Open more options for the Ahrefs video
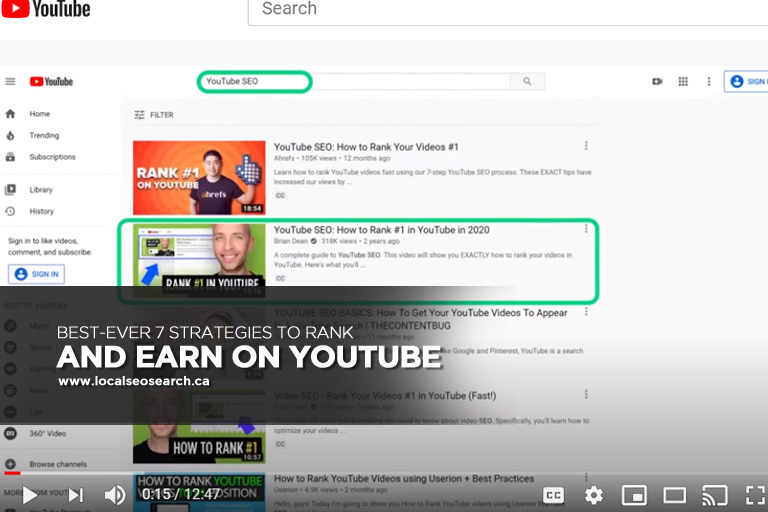This screenshot has width=768, height=512. click(586, 146)
